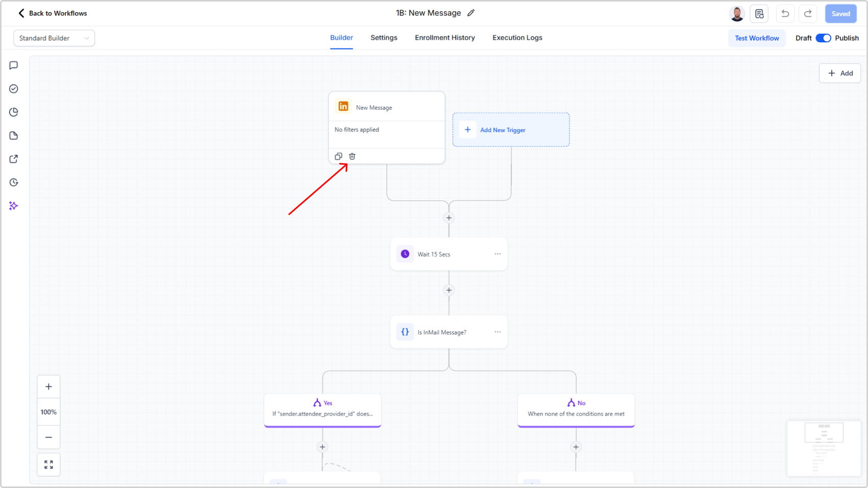The height and width of the screenshot is (488, 868).
Task: Duplicate the New Message trigger with copy icon
Action: pos(338,157)
